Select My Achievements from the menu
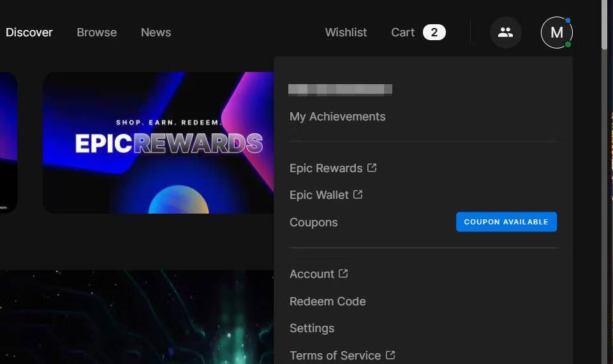Screen dimensions: 613x364 tap(337, 117)
